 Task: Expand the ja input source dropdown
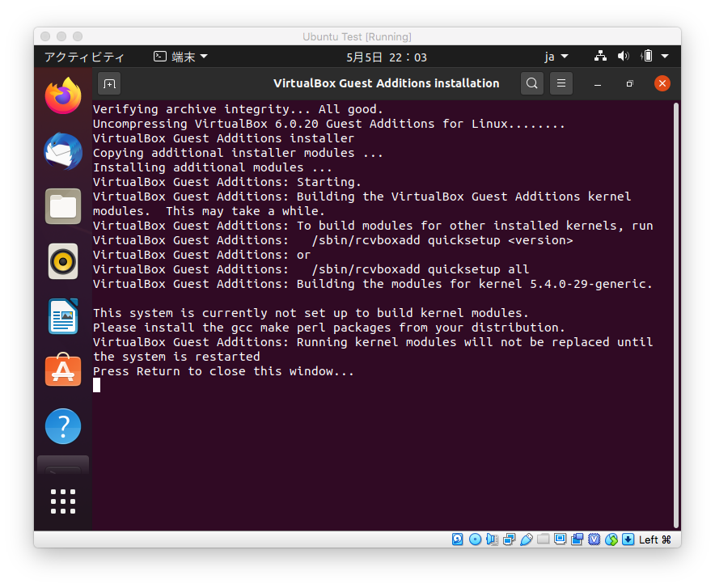556,57
